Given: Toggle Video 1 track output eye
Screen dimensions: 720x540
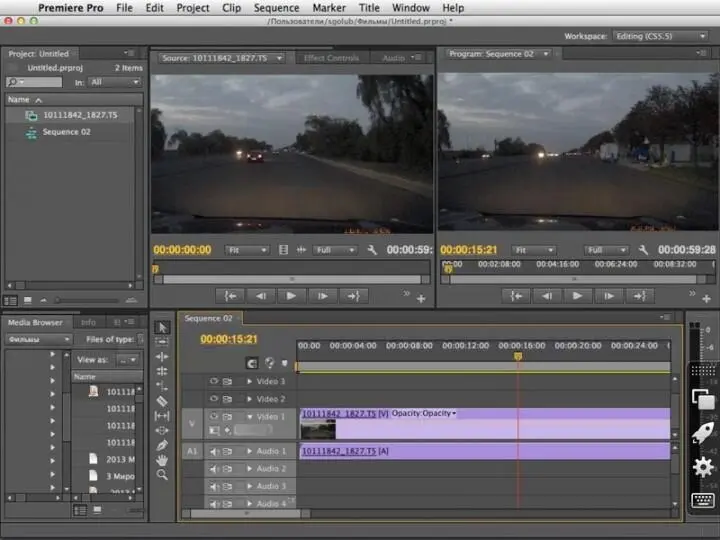Looking at the screenshot, I should (x=214, y=416).
